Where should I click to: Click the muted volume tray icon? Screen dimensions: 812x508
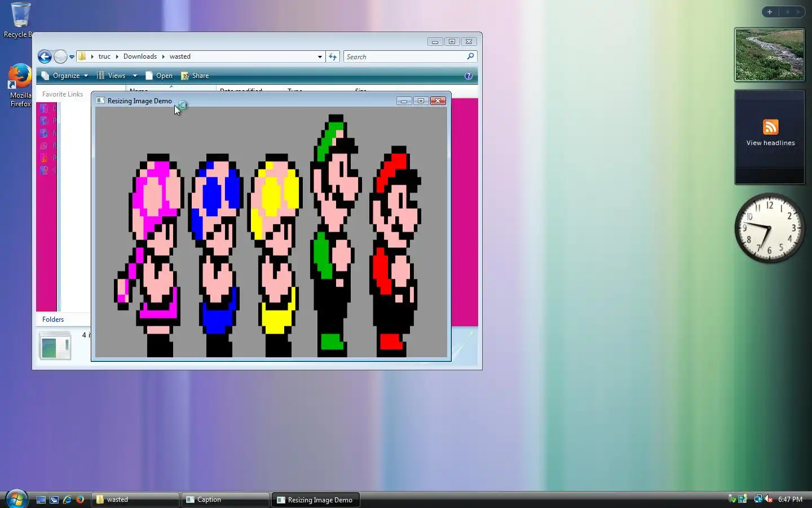tap(769, 499)
